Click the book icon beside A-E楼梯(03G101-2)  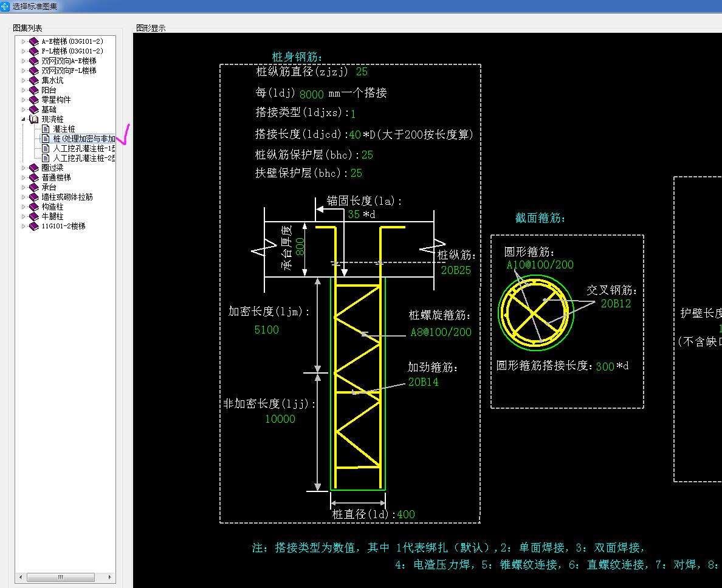click(33, 41)
